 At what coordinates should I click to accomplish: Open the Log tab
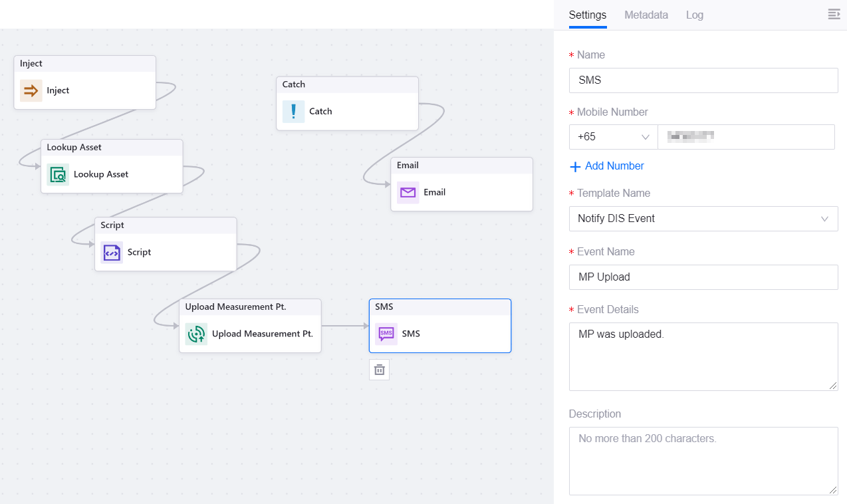pyautogui.click(x=694, y=15)
